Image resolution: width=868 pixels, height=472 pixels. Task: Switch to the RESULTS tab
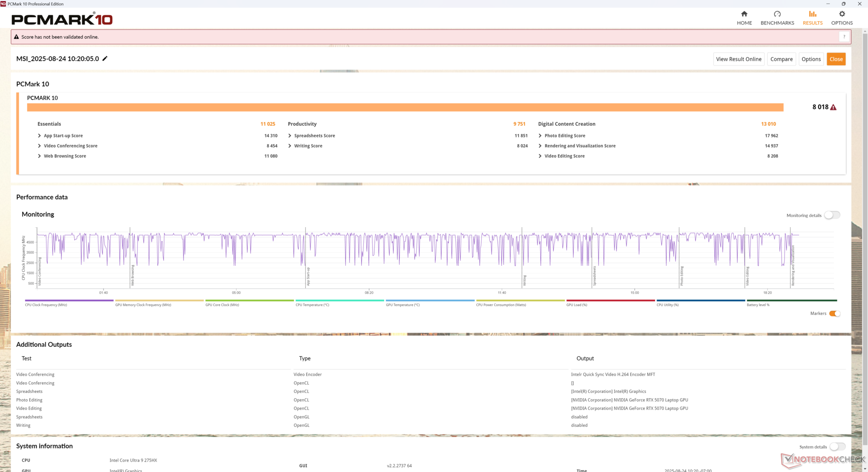812,18
